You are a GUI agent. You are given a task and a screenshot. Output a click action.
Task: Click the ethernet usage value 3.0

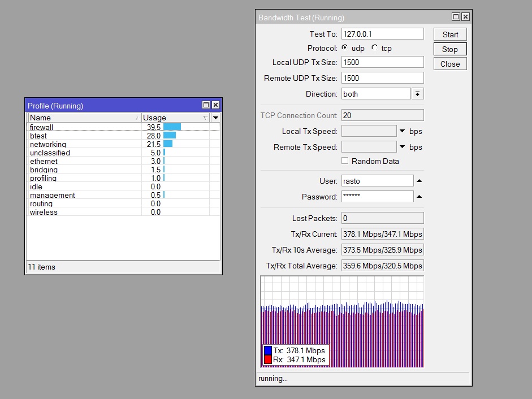[155, 161]
